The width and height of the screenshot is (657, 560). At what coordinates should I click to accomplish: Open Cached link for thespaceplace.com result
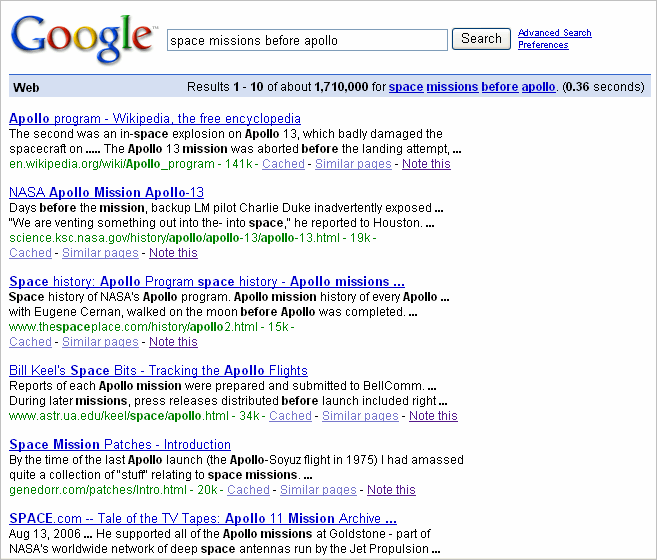(x=30, y=342)
